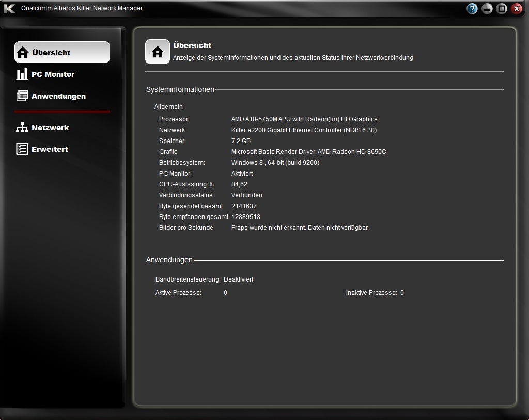Select the Übersicht sidebar tab
The width and height of the screenshot is (529, 420).
[62, 52]
